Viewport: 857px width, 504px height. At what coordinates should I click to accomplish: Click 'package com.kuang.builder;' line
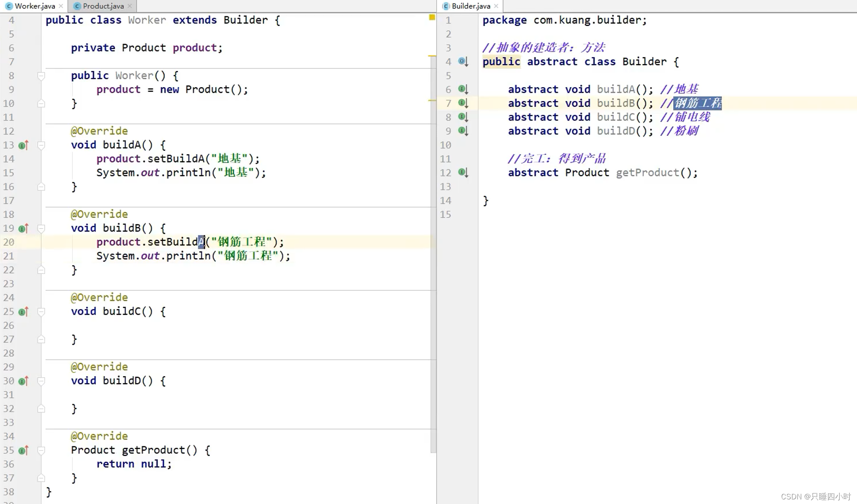point(565,20)
